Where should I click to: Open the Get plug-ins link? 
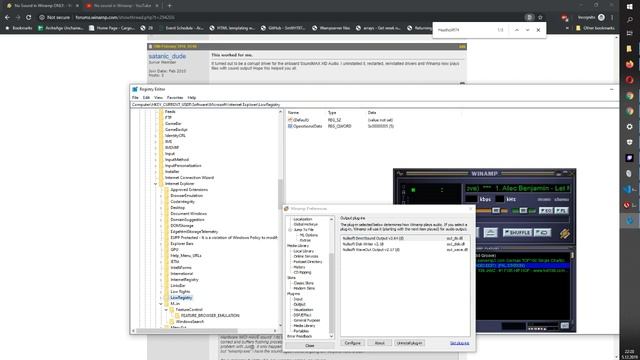point(459,343)
